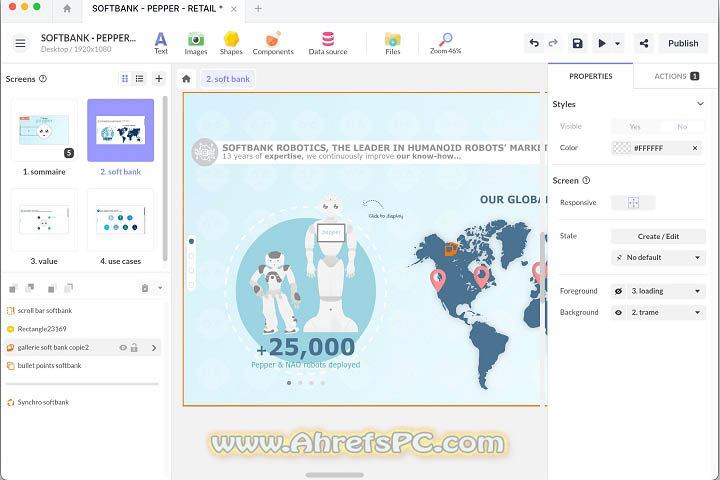Viewport: 720px width, 480px height.
Task: Click the Create / Edit state button
Action: 658,236
